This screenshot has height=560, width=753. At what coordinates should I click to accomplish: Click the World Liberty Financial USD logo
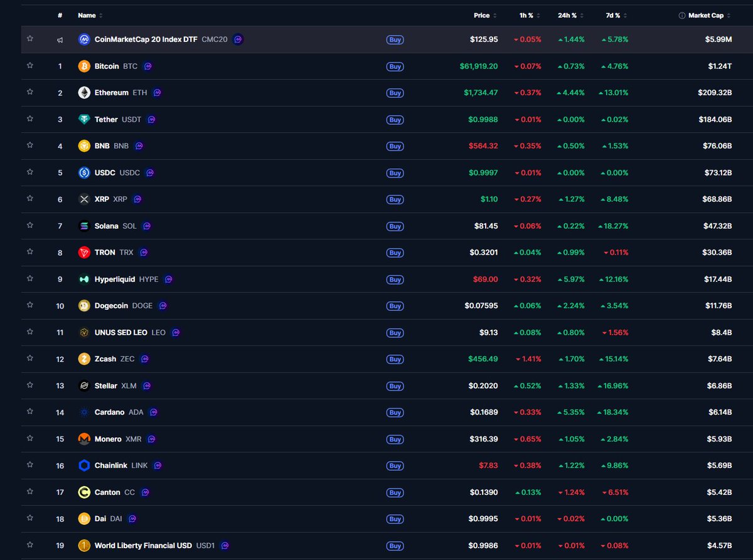click(x=84, y=546)
